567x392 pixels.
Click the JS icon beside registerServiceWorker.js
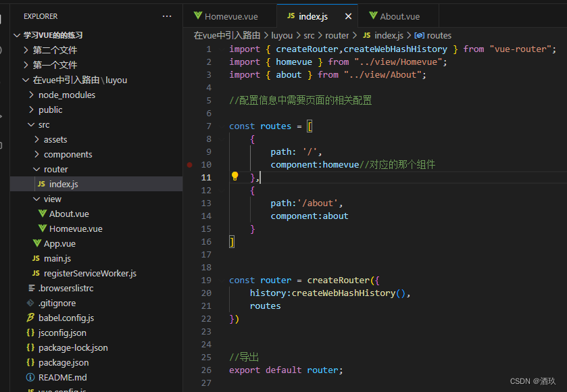[36, 273]
